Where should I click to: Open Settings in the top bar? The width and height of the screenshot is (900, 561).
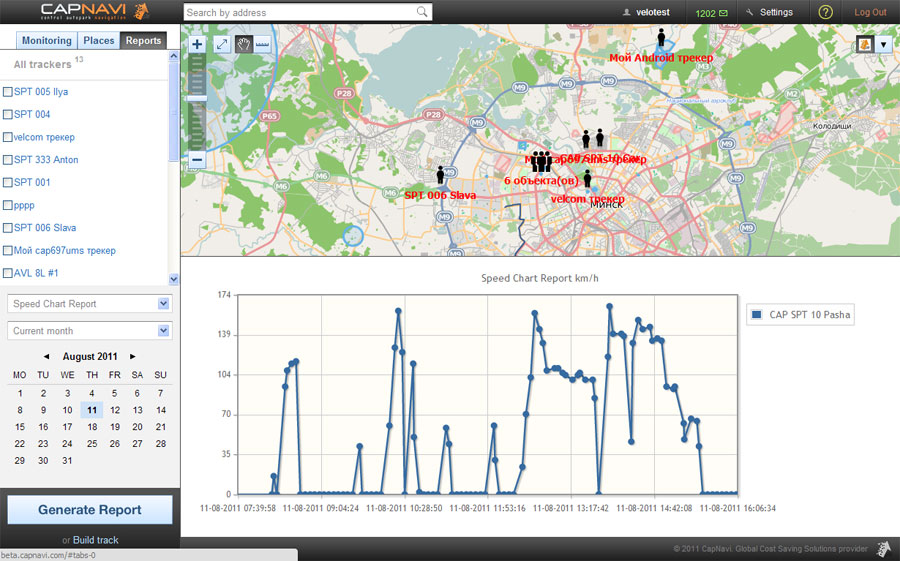click(x=776, y=12)
